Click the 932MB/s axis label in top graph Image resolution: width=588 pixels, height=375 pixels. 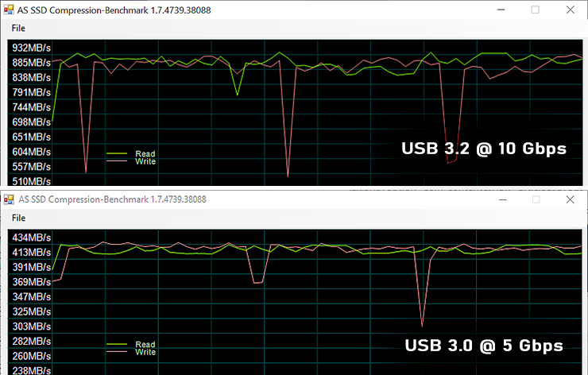[x=31, y=48]
